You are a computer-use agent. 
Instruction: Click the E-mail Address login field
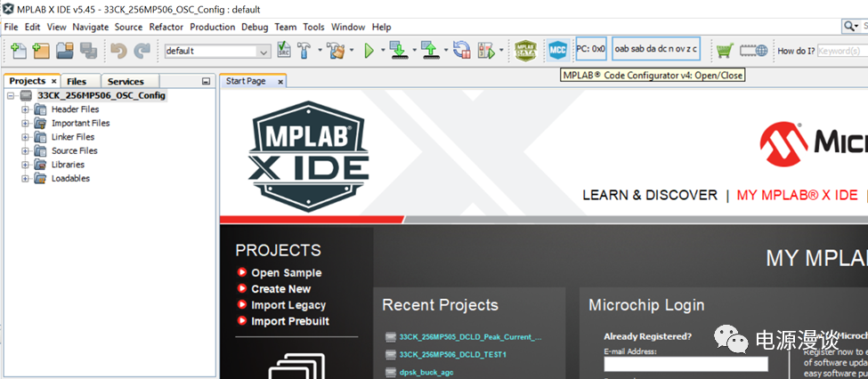click(x=685, y=364)
